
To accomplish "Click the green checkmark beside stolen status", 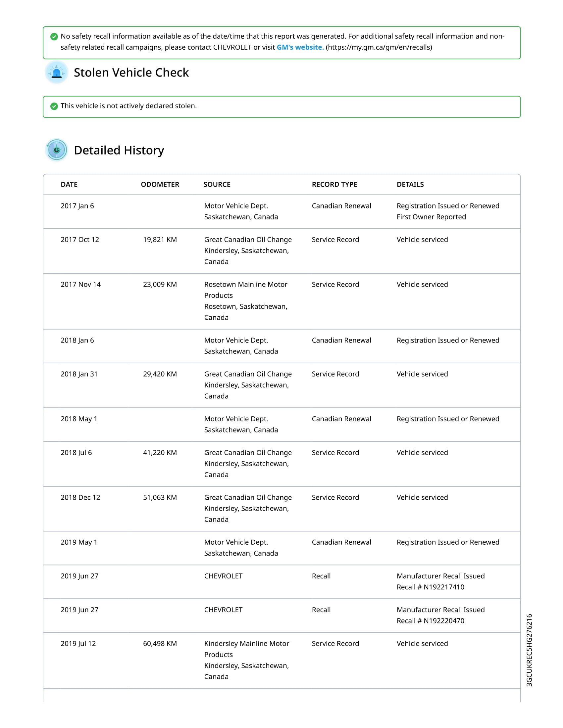I will point(54,106).
